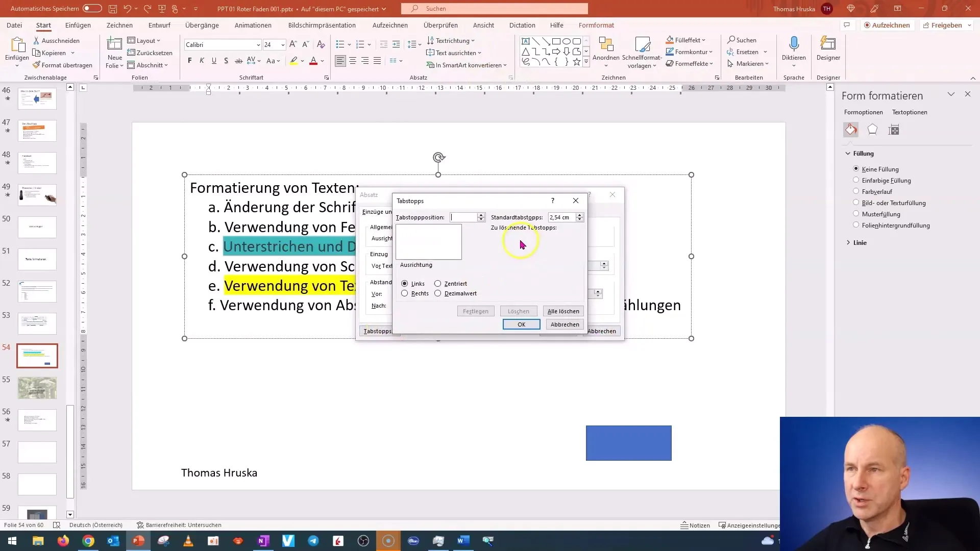Select Rechts alignment radio button

pyautogui.click(x=404, y=293)
